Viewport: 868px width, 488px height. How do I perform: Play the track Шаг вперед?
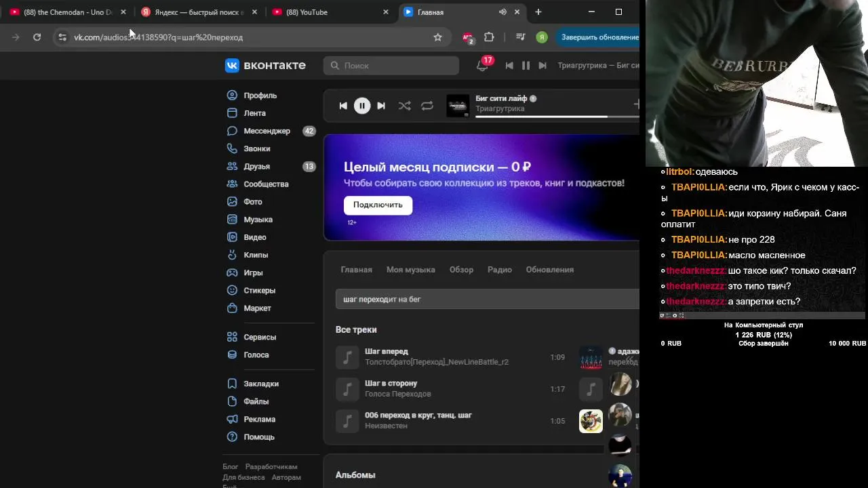[x=347, y=357]
